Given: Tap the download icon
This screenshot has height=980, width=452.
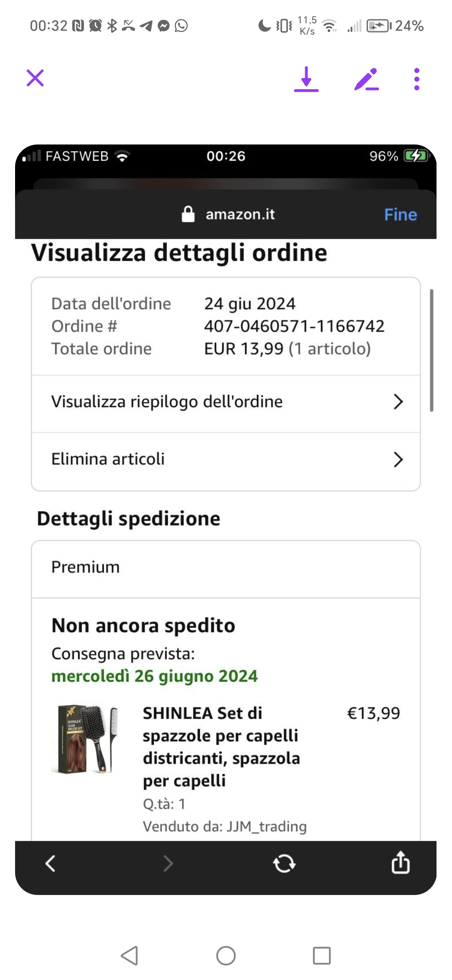Looking at the screenshot, I should (306, 79).
